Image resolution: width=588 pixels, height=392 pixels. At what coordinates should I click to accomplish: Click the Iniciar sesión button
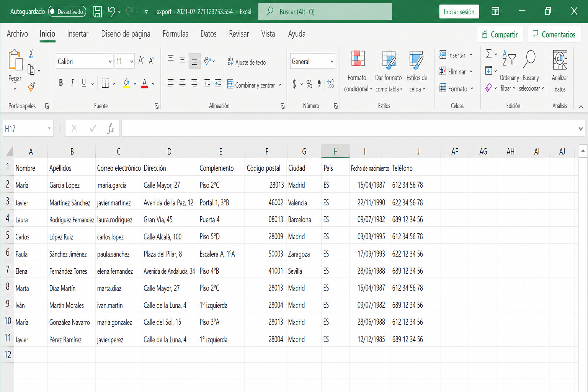click(459, 12)
